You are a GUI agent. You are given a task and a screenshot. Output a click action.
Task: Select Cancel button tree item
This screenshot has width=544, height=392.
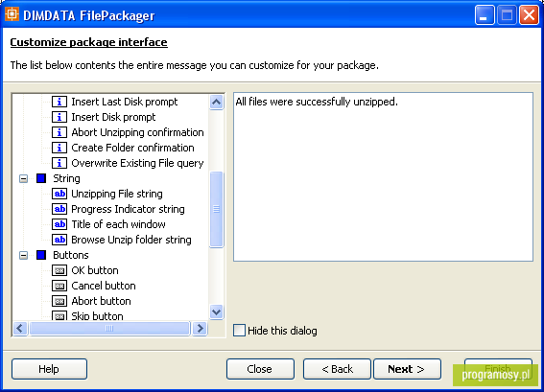104,286
